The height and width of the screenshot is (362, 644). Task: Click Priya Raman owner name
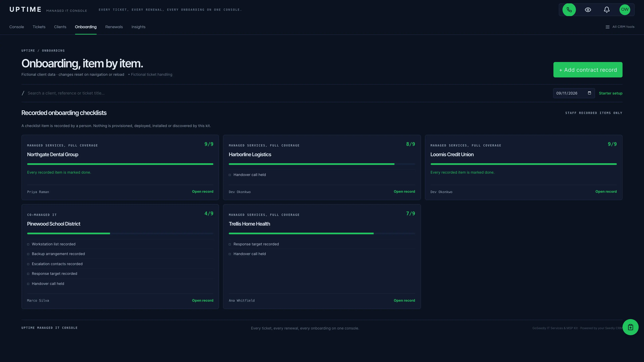coord(38,192)
